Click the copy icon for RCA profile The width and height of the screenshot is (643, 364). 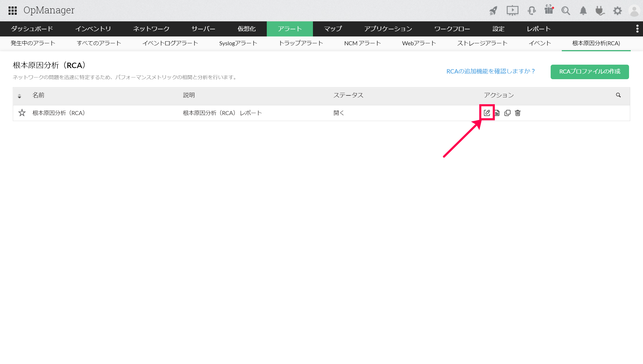[x=507, y=113]
